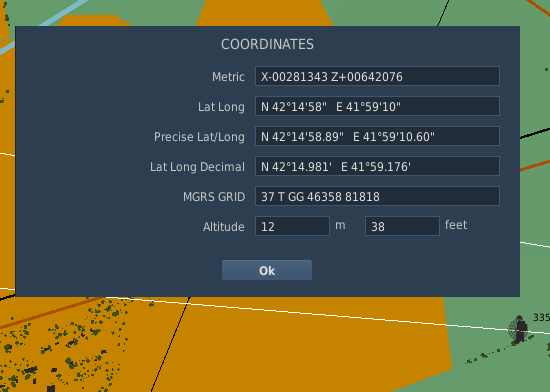Select the tower map object near 335
The image size is (550, 392).
coord(519,329)
